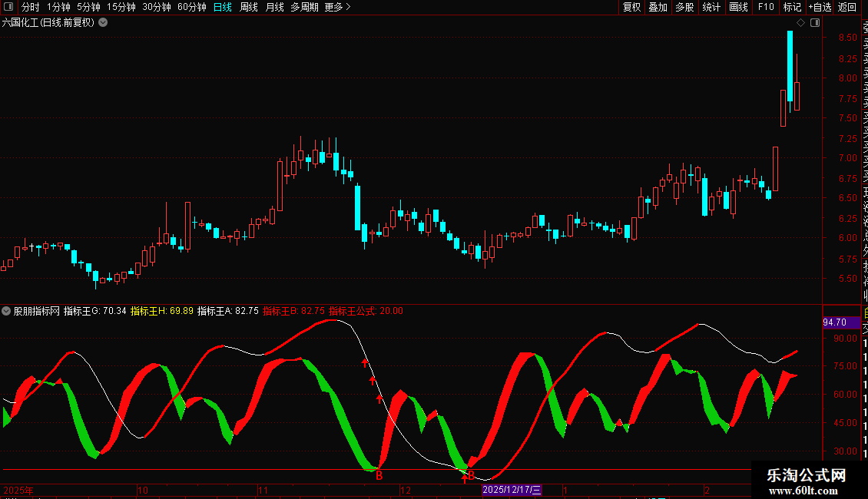Click the 30.00 indicator axis label
Viewport: 868px width, 499px height.
[845, 451]
